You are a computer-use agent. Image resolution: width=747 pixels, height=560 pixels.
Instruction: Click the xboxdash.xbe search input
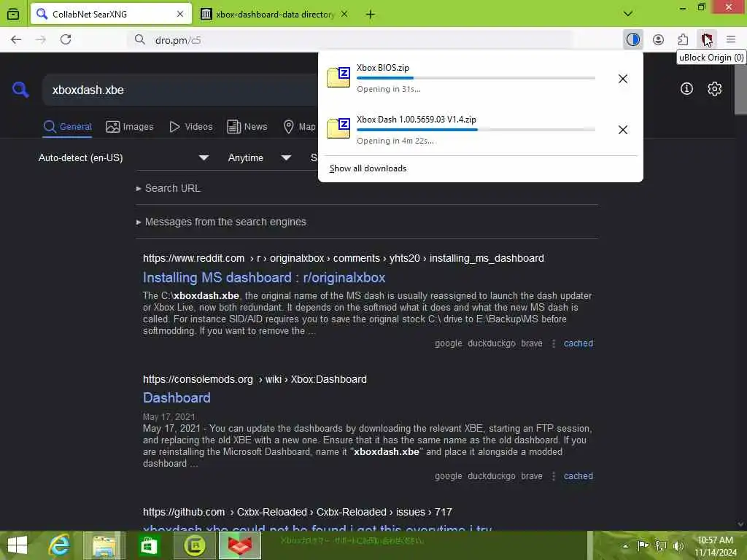181,90
